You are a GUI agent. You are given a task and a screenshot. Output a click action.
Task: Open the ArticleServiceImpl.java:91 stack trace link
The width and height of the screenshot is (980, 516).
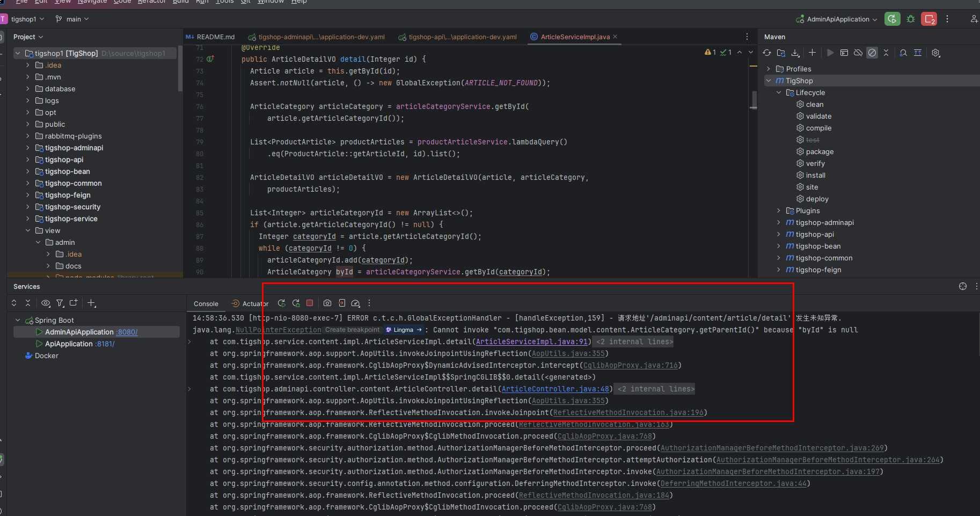(532, 341)
